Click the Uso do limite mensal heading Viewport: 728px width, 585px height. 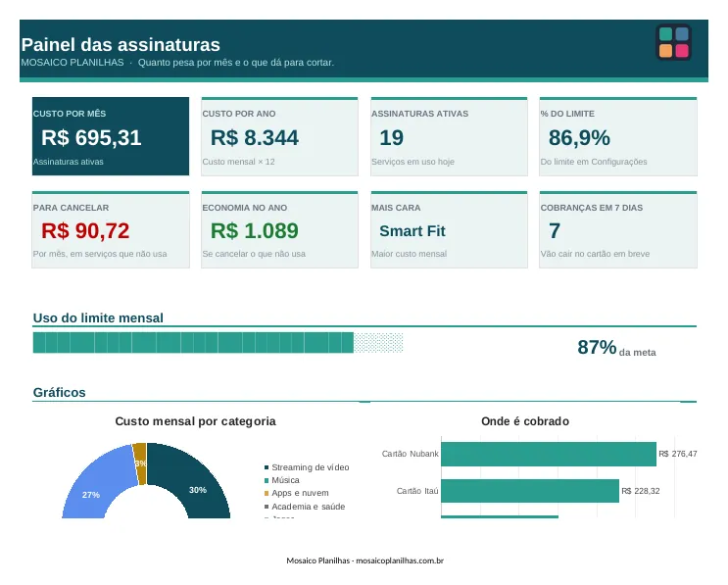98,318
